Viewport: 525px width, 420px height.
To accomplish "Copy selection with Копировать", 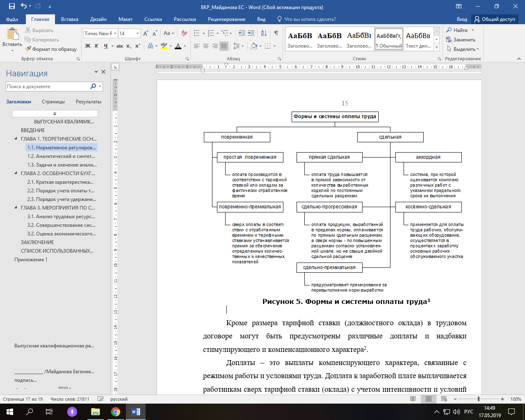I will [42, 40].
